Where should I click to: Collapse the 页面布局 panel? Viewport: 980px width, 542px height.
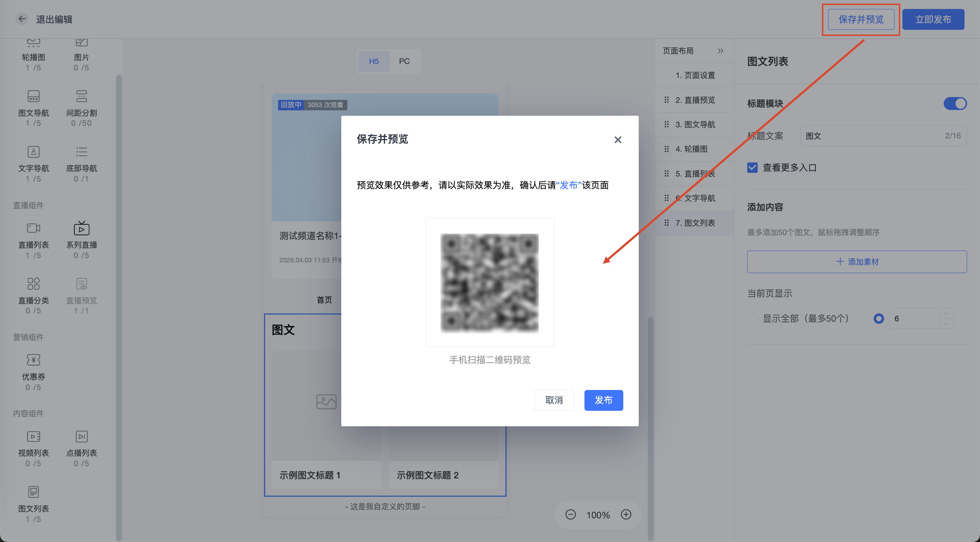point(720,51)
